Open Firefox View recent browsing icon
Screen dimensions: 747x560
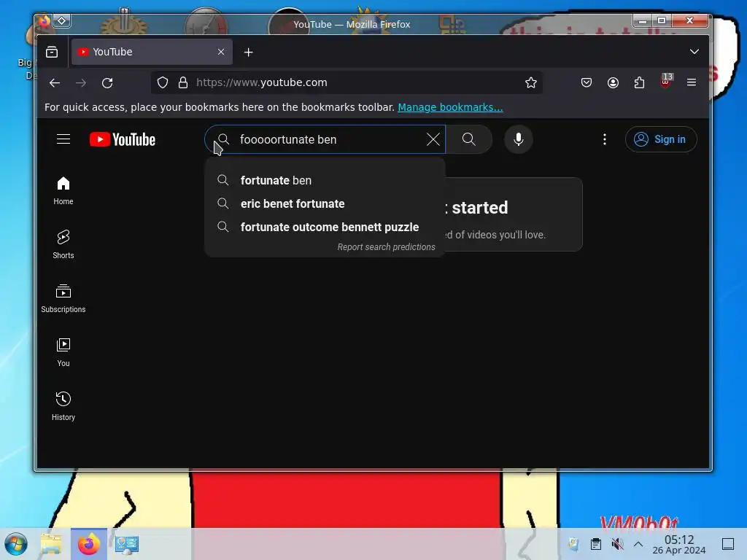pyautogui.click(x=52, y=52)
